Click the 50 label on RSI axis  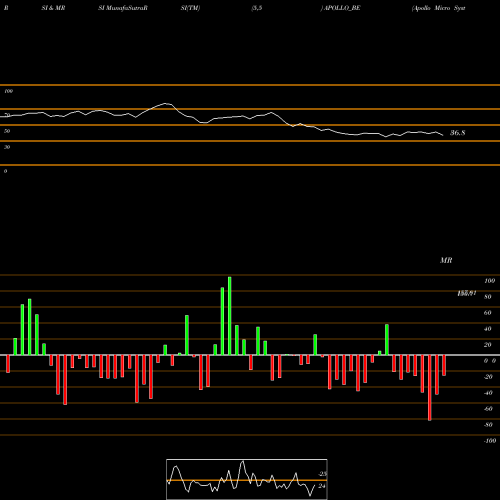(x=7, y=131)
